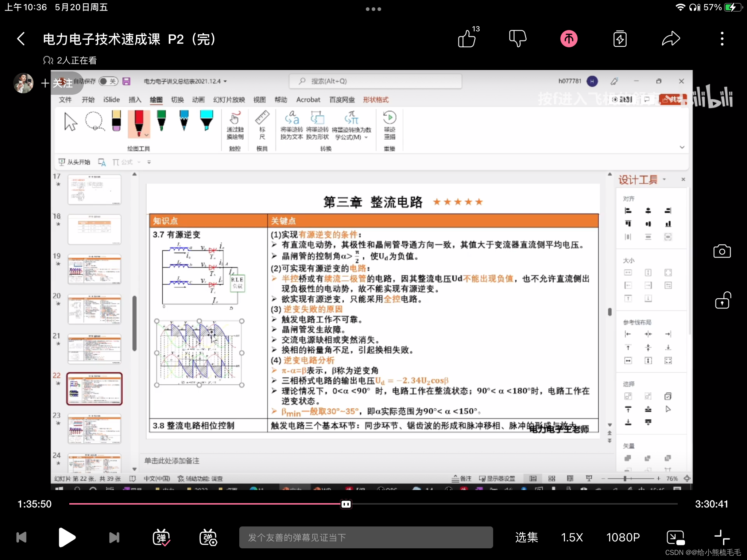Tap the share arrow icon
The height and width of the screenshot is (560, 747).
click(x=671, y=39)
